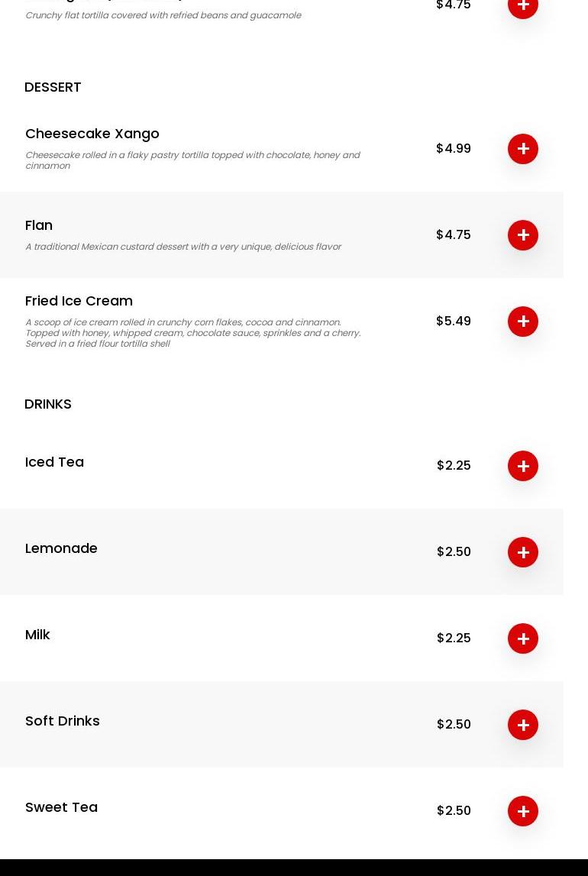Click the DESSERT section heading

pyautogui.click(x=53, y=87)
